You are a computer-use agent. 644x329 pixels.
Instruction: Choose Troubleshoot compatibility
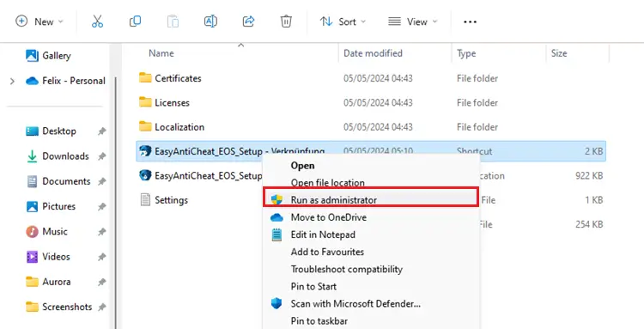click(347, 270)
